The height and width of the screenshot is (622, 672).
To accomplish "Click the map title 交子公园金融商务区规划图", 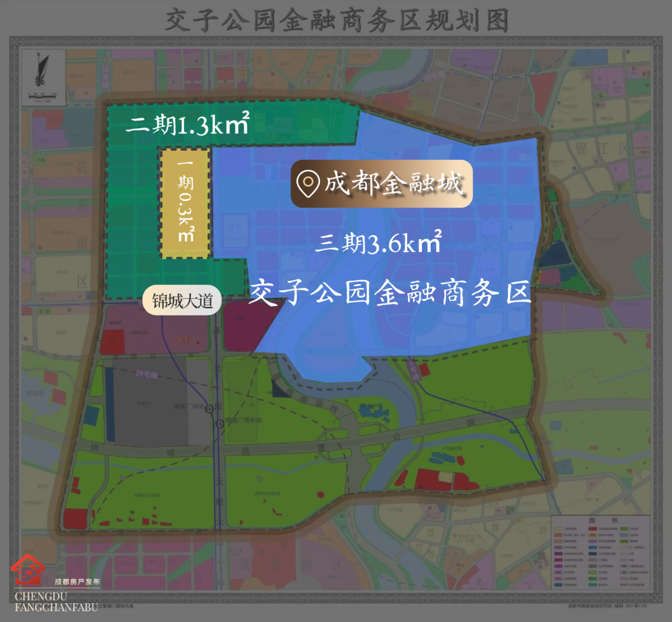I will point(337,20).
